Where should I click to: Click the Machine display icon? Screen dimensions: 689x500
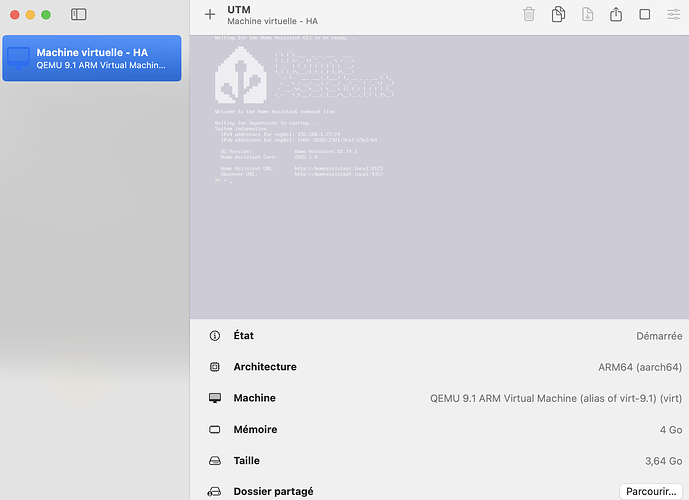[215, 398]
